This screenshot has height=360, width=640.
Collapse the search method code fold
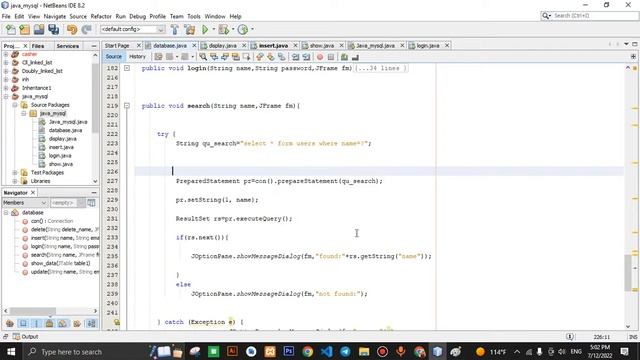(127, 106)
